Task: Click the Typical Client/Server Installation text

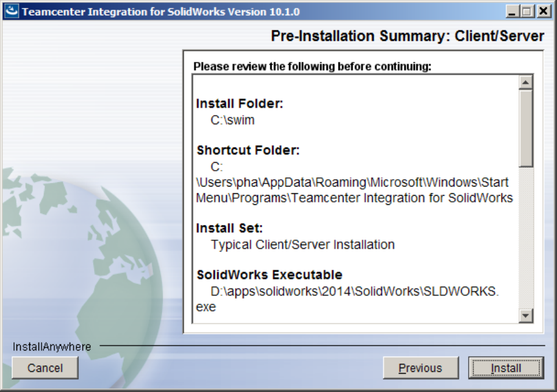Action: (303, 245)
